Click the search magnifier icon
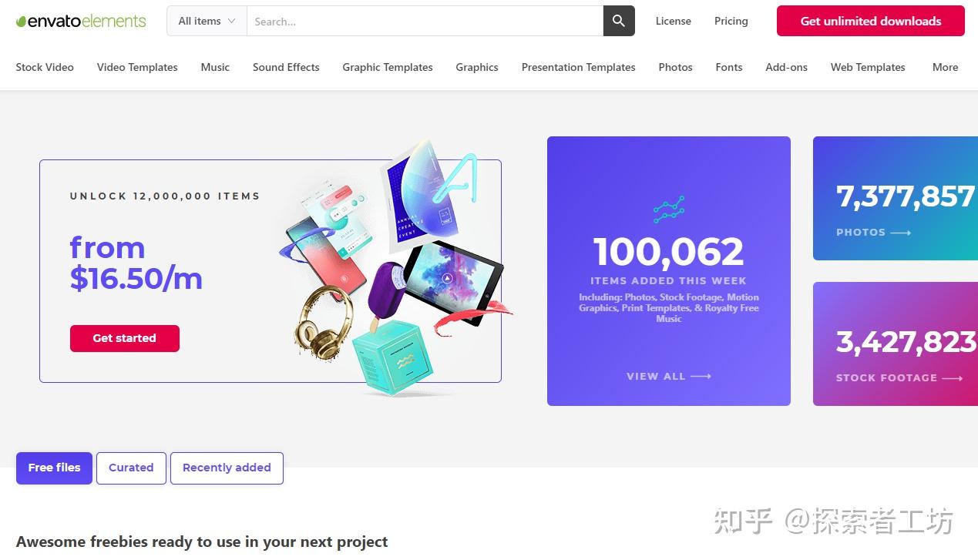This screenshot has height=560, width=978. pyautogui.click(x=618, y=21)
